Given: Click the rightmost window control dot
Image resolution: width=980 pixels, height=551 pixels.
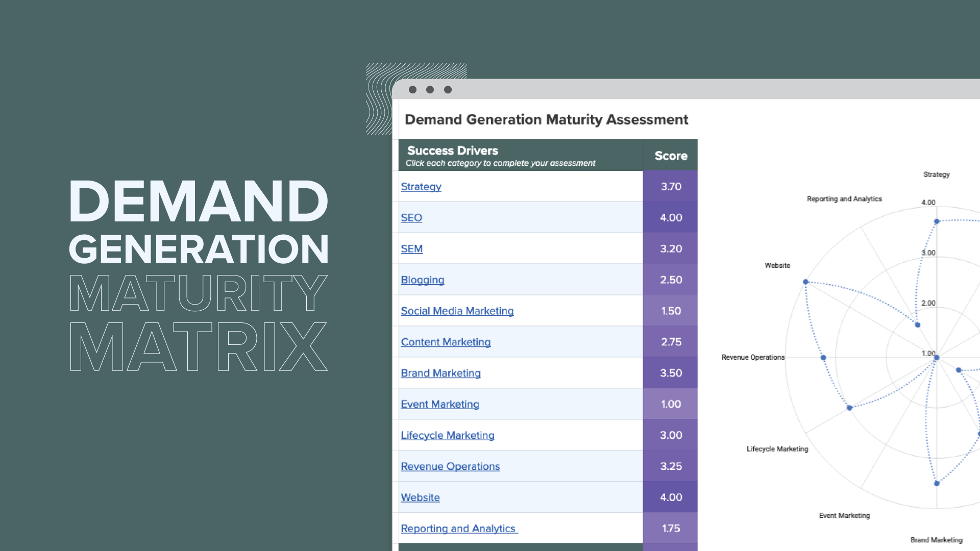Looking at the screenshot, I should [448, 89].
